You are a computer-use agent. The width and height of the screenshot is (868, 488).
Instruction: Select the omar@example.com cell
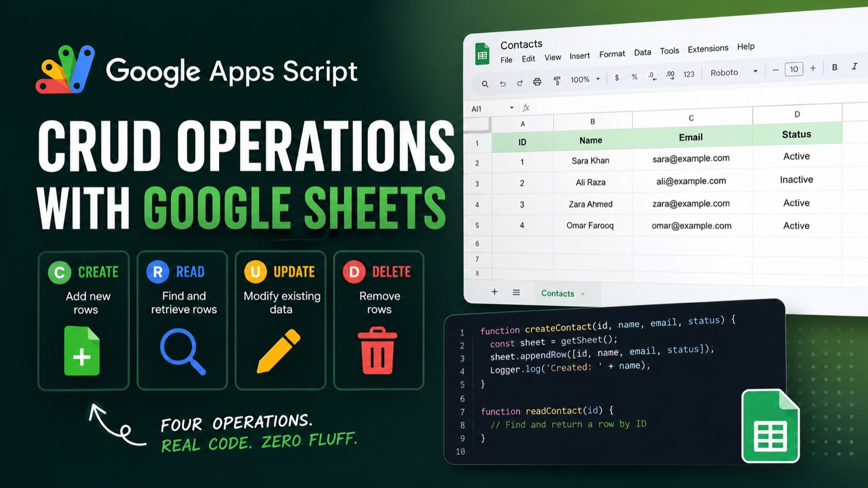point(692,226)
